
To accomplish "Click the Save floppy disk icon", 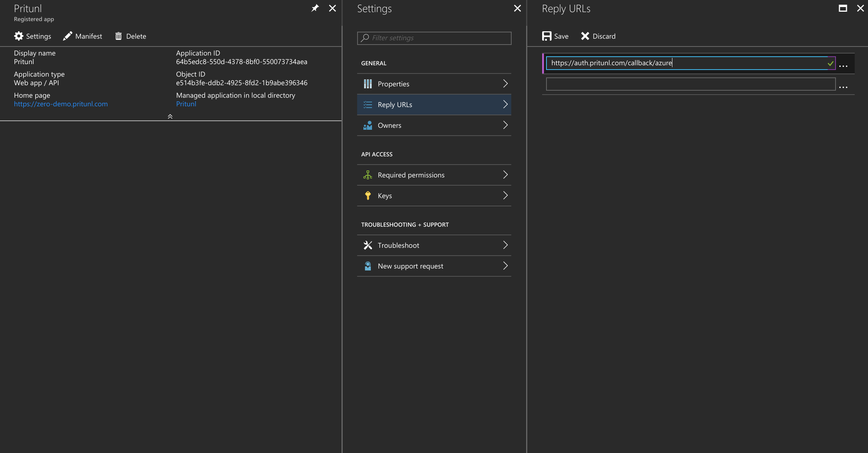I will 546,36.
